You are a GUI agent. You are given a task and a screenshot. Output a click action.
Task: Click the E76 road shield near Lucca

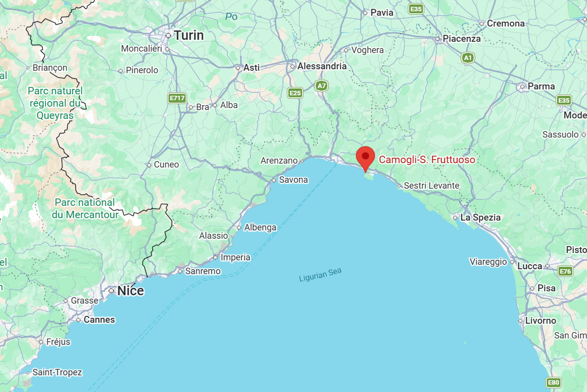(565, 271)
